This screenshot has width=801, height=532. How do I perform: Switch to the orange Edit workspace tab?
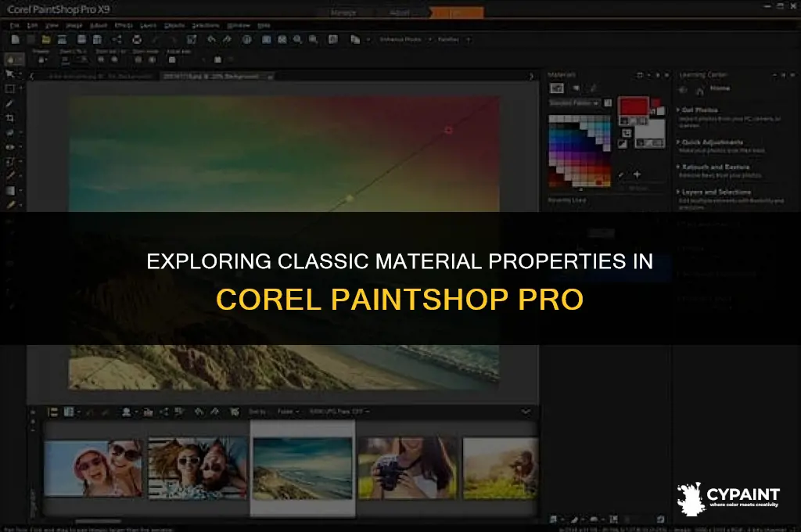[x=456, y=13]
